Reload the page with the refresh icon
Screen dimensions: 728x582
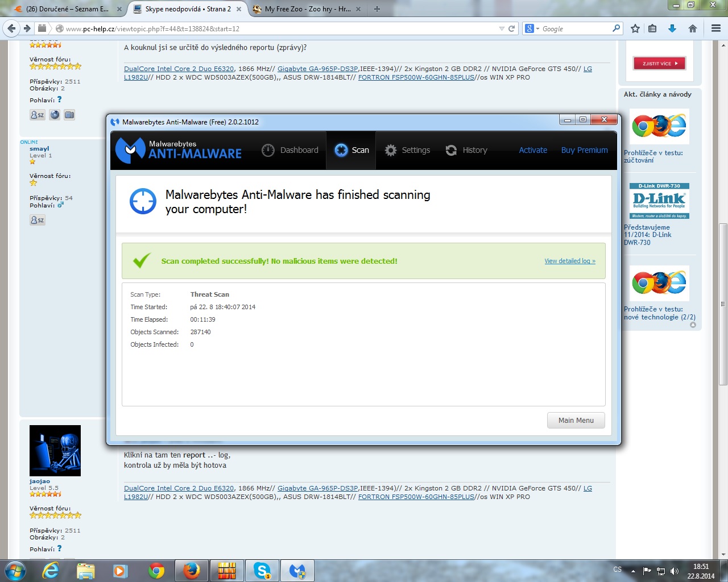point(511,28)
